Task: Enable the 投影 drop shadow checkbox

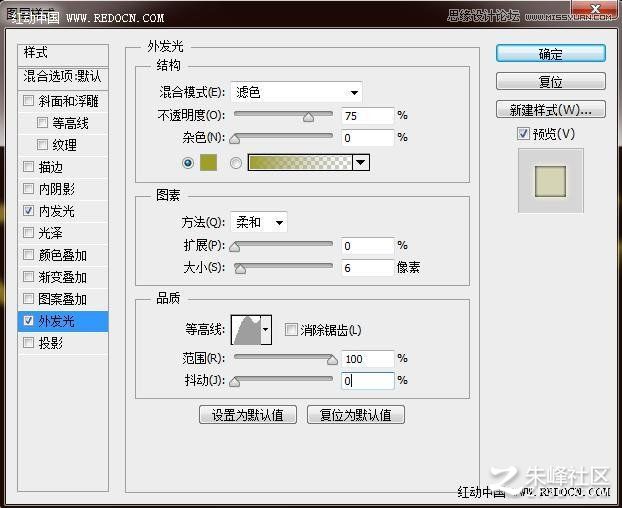Action: [29, 342]
